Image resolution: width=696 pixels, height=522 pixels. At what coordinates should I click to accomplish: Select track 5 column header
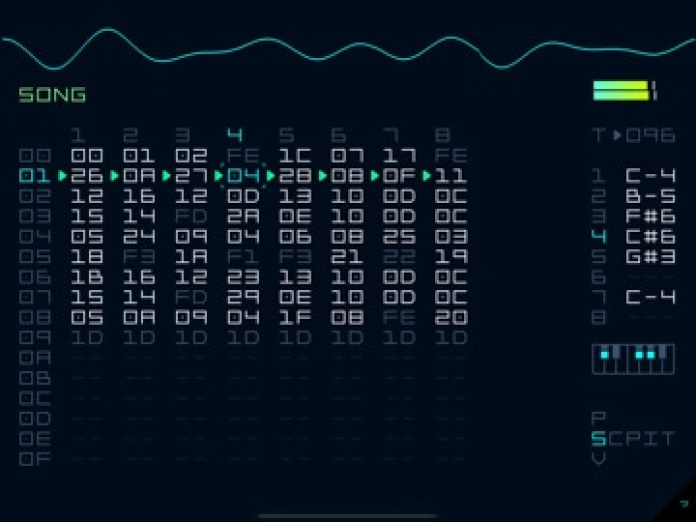coord(287,135)
